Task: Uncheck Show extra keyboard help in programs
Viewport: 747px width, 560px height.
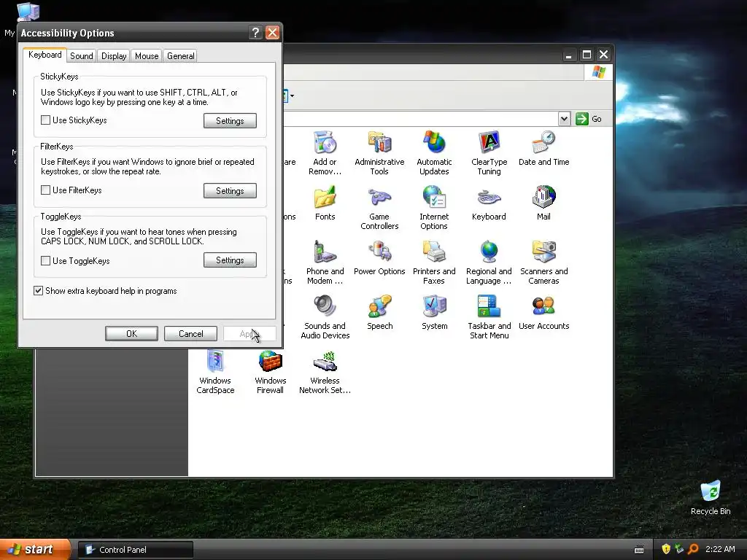Action: click(39, 290)
